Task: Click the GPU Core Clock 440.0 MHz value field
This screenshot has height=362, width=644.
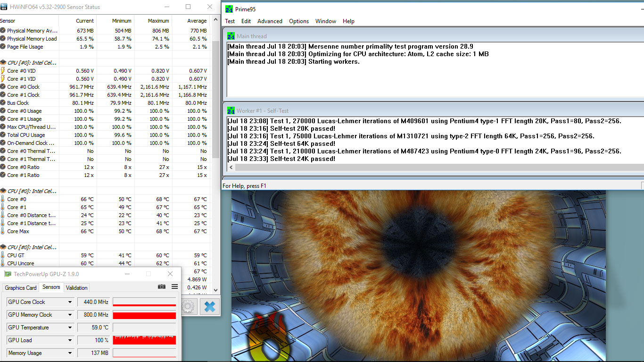Action: pyautogui.click(x=94, y=302)
